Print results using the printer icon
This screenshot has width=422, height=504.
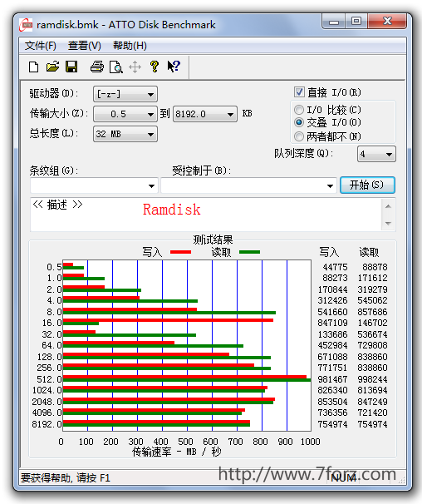point(97,67)
